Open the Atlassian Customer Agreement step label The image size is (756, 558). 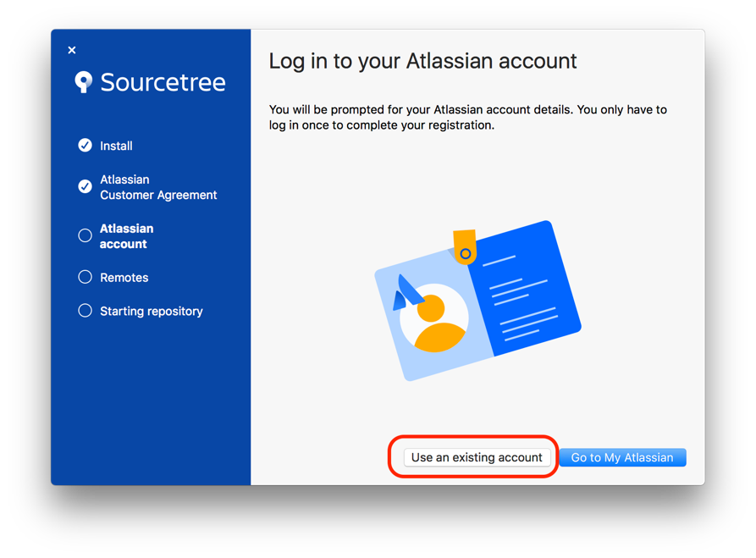pyautogui.click(x=158, y=187)
